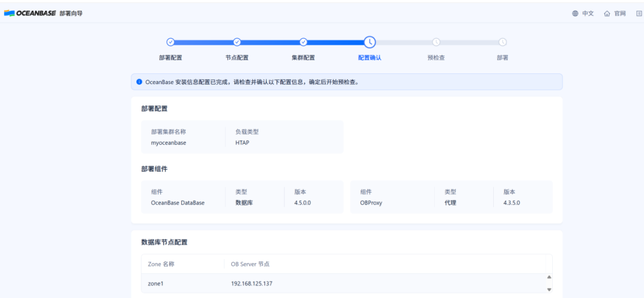Click the 数据库 type value

pyautogui.click(x=244, y=203)
